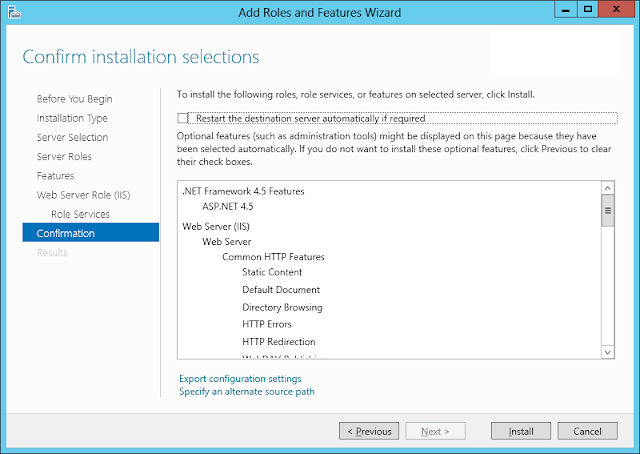Viewport: 640px width, 454px height.
Task: Go to Before You Begin page
Action: (74, 99)
